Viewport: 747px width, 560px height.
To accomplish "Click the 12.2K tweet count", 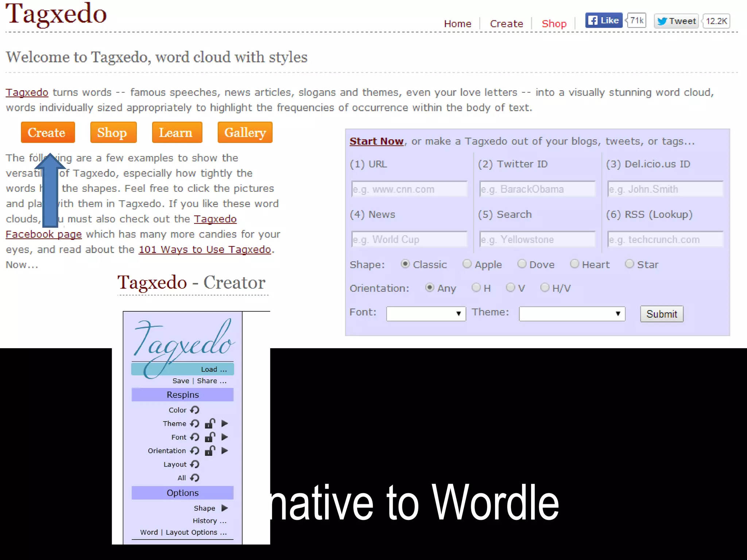I will (x=716, y=21).
